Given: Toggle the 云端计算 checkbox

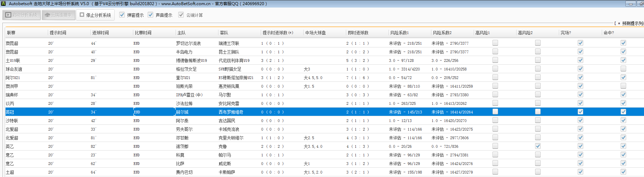Looking at the screenshot, I should coord(181,15).
